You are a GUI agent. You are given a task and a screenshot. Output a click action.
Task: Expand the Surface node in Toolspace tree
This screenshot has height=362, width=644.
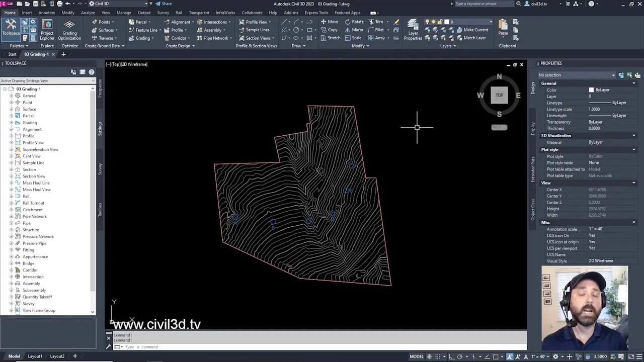[x=12, y=109]
